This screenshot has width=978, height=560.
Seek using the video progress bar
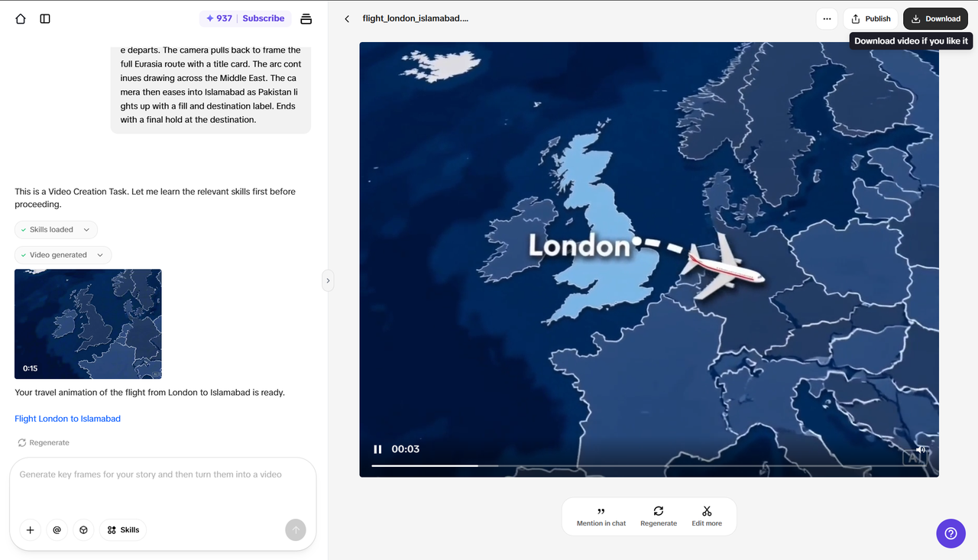coord(648,465)
